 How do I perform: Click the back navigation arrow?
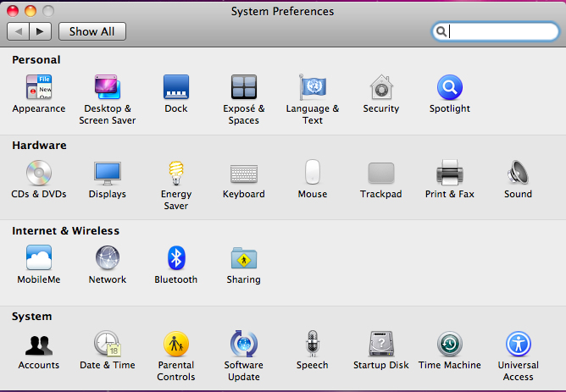(x=18, y=31)
